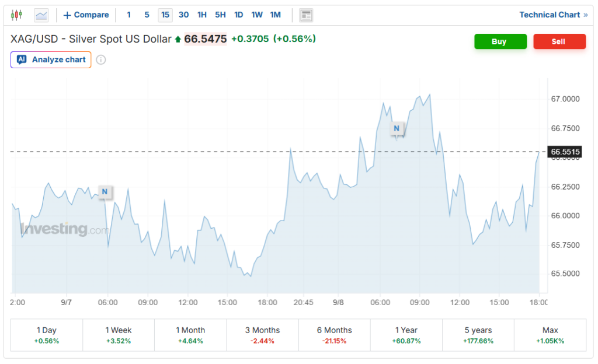Select the 1 Week performance tab
This screenshot has width=598, height=364.
[118, 335]
